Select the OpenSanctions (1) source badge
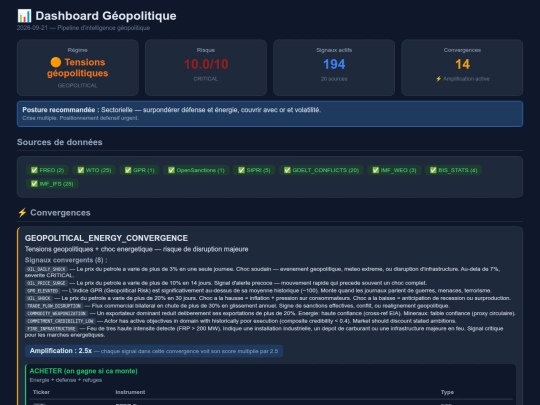The height and width of the screenshot is (405, 540). [196, 170]
